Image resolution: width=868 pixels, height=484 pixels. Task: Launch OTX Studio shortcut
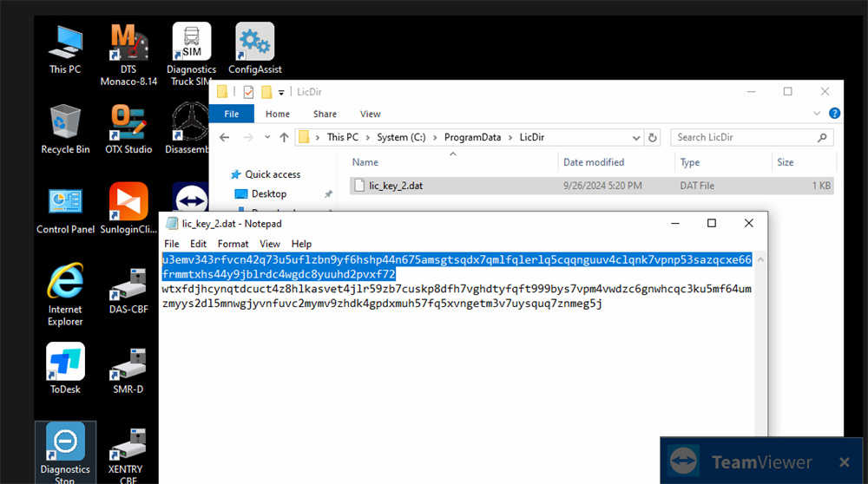(x=128, y=129)
